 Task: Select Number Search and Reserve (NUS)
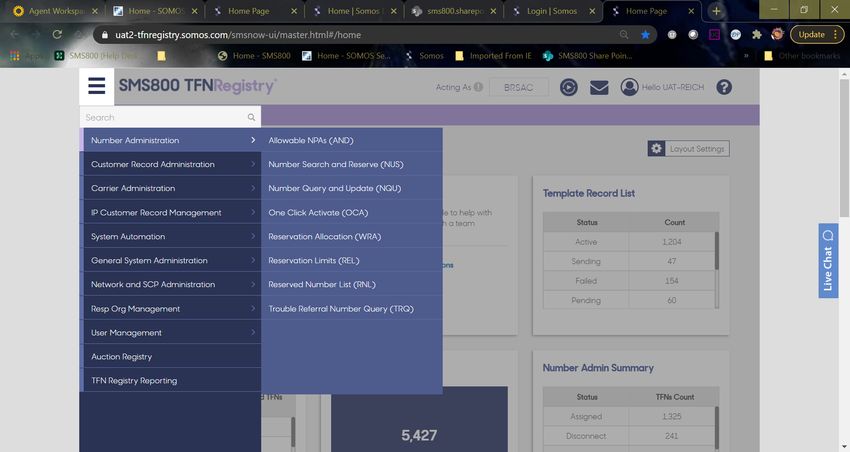[x=335, y=164]
